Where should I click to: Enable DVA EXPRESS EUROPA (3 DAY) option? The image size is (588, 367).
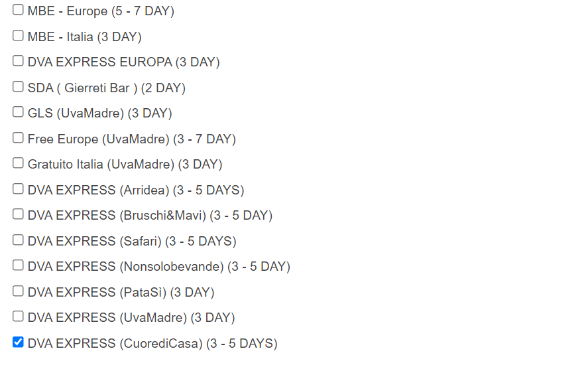coord(18,61)
